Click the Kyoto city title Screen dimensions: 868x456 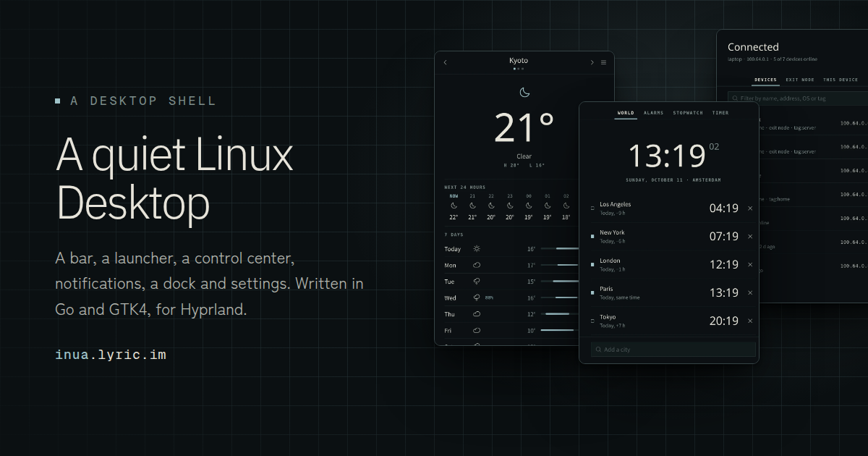point(519,61)
